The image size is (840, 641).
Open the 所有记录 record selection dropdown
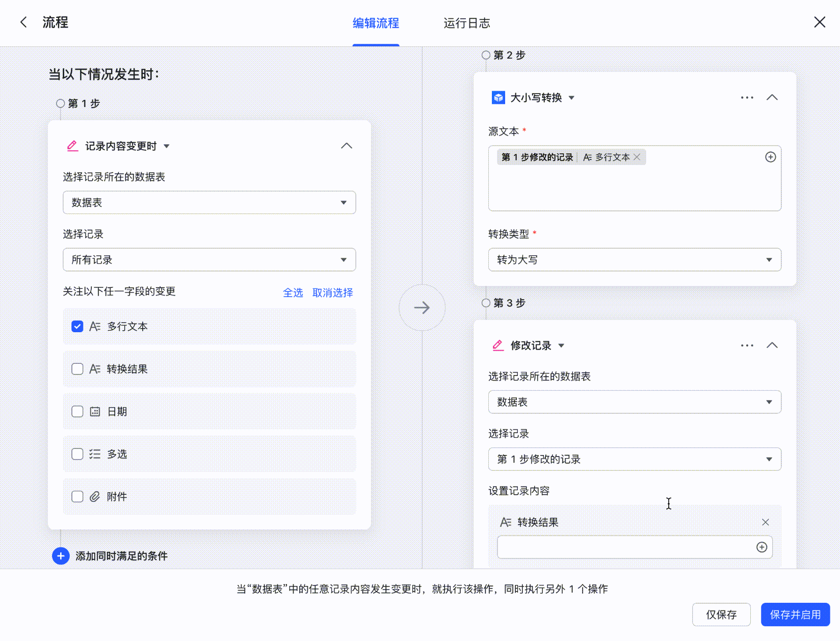point(209,259)
